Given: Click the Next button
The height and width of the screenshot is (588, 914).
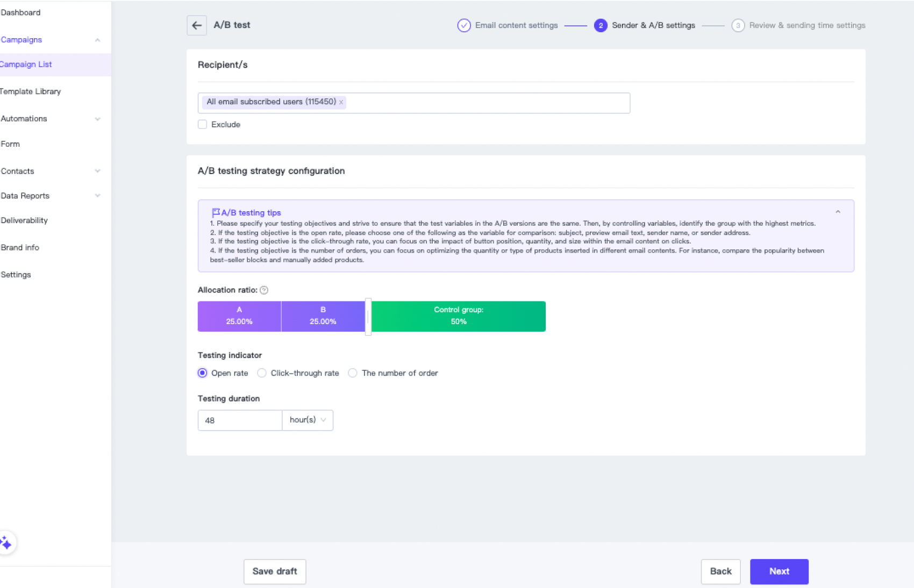Looking at the screenshot, I should coord(779,571).
